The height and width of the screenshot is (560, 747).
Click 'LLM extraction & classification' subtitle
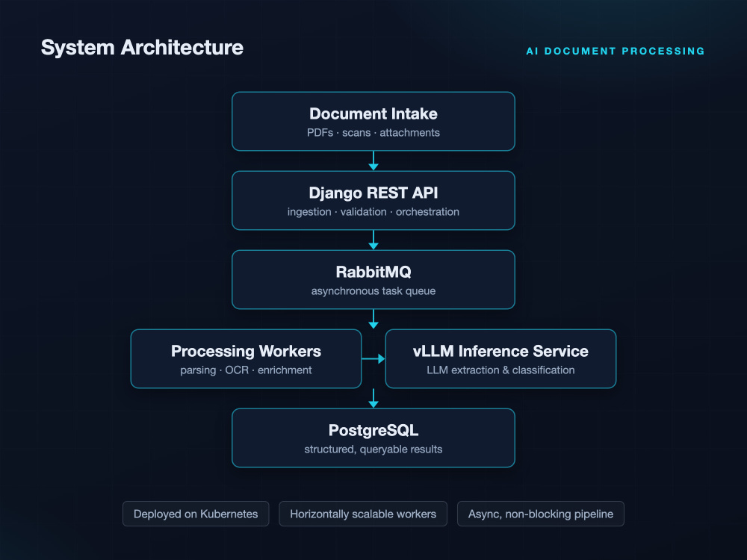(x=500, y=370)
